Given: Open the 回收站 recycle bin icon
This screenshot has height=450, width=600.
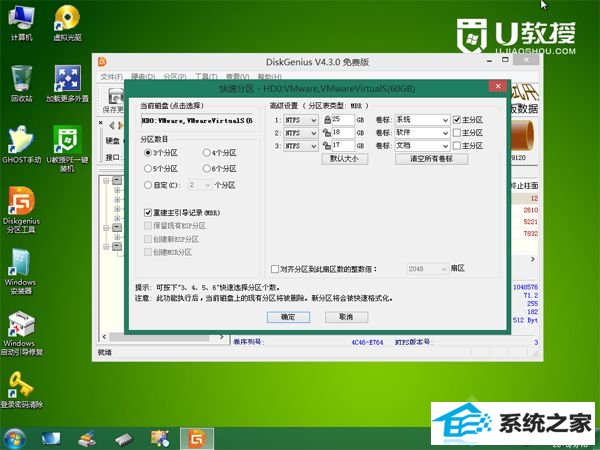Looking at the screenshot, I should pyautogui.click(x=21, y=83).
